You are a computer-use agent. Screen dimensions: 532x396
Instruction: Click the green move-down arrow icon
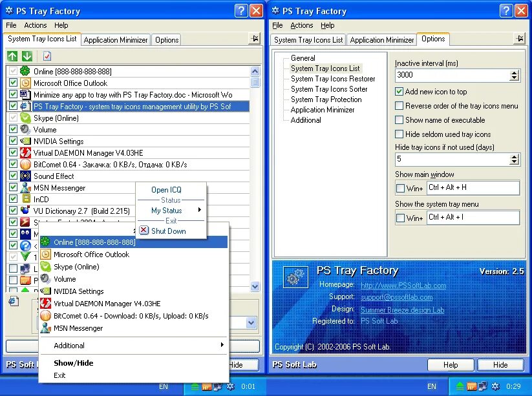point(27,56)
